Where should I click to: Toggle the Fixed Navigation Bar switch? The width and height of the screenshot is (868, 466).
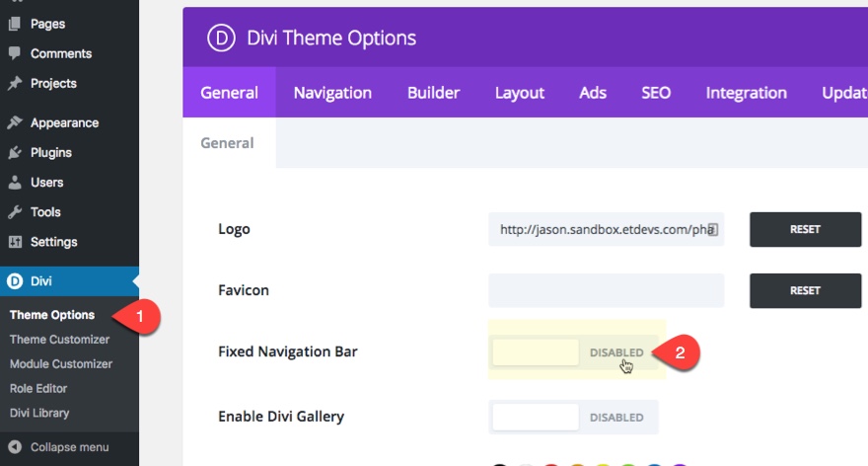pos(573,352)
